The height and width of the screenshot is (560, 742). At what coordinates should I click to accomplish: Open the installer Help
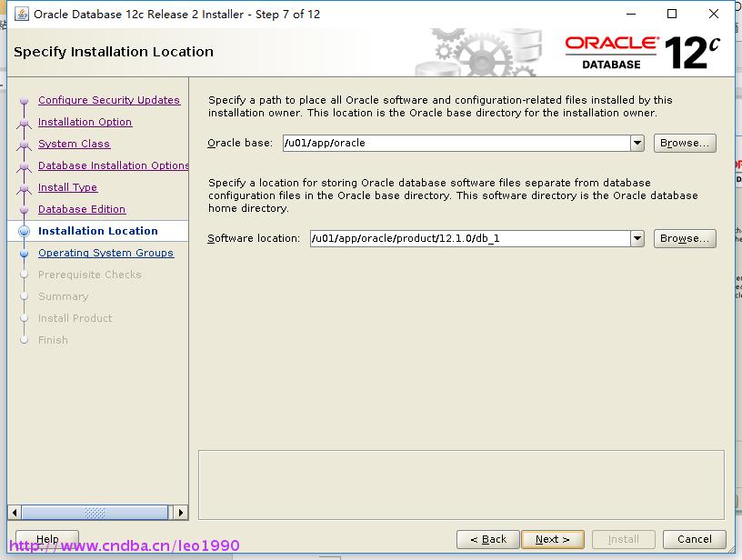[x=47, y=539]
